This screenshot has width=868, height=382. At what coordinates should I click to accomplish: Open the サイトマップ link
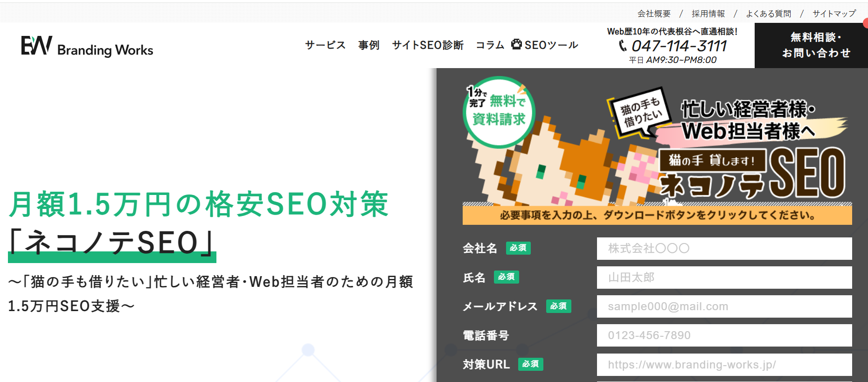coord(834,14)
